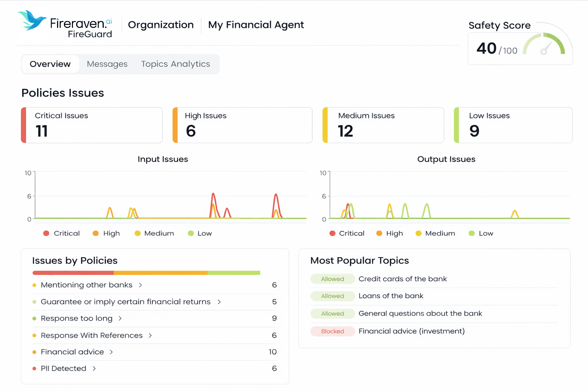This screenshot has height=392, width=588.
Task: Click the yellow bullet beside Mentioning other banks
Action: tap(34, 285)
